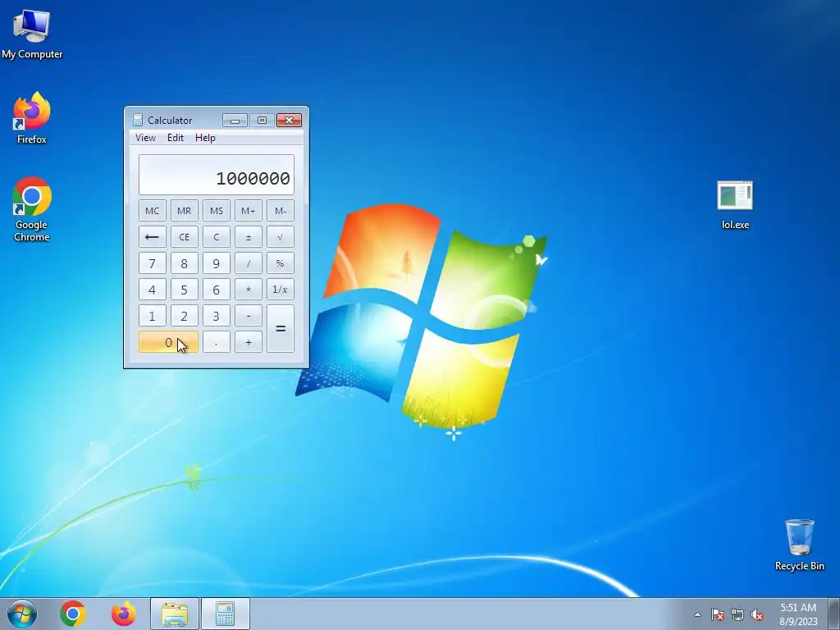Open the Firefox desktop shortcut
This screenshot has width=840, height=630.
(x=32, y=118)
